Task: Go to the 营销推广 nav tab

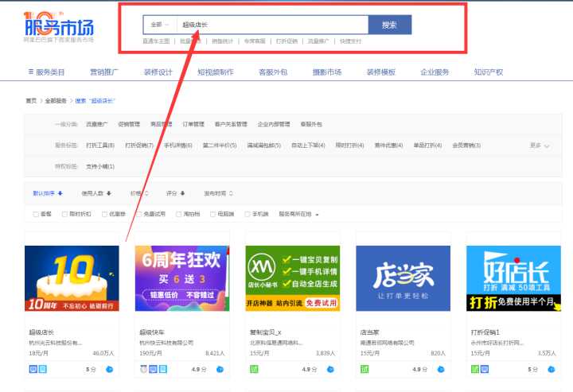Action: [x=104, y=72]
